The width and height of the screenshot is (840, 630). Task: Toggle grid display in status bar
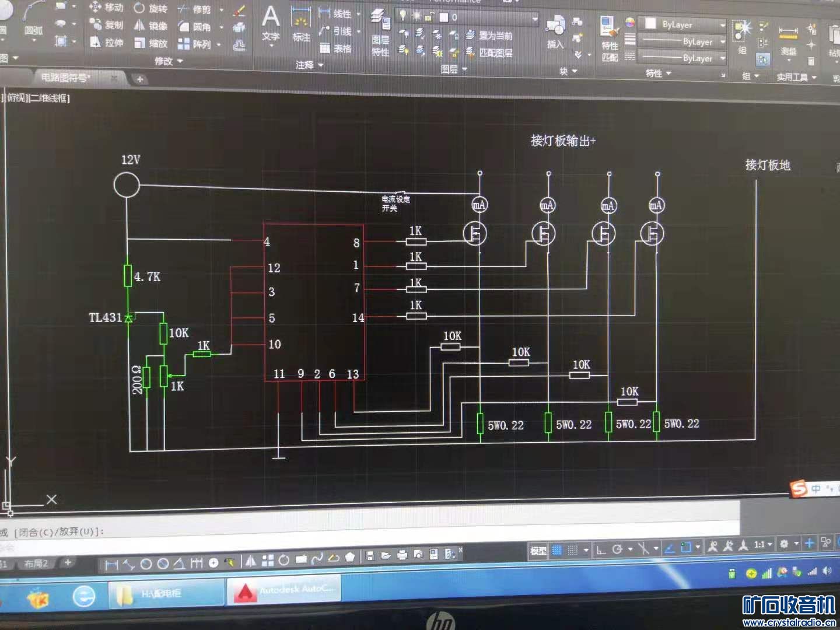coord(557,549)
